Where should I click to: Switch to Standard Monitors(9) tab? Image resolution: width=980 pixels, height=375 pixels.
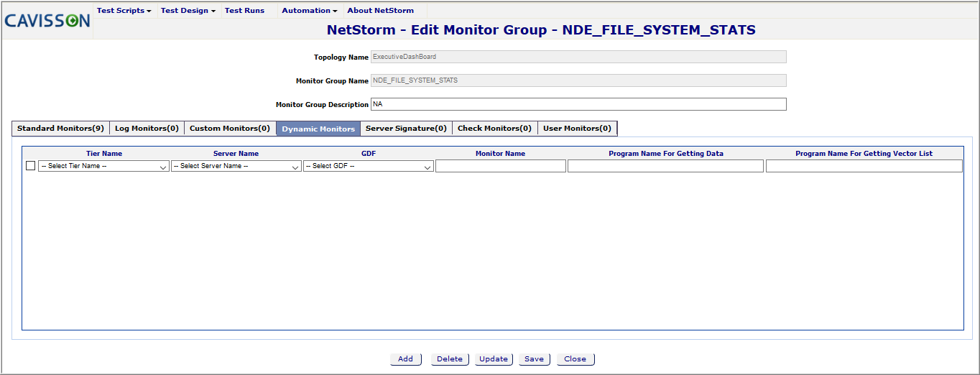[x=60, y=128]
